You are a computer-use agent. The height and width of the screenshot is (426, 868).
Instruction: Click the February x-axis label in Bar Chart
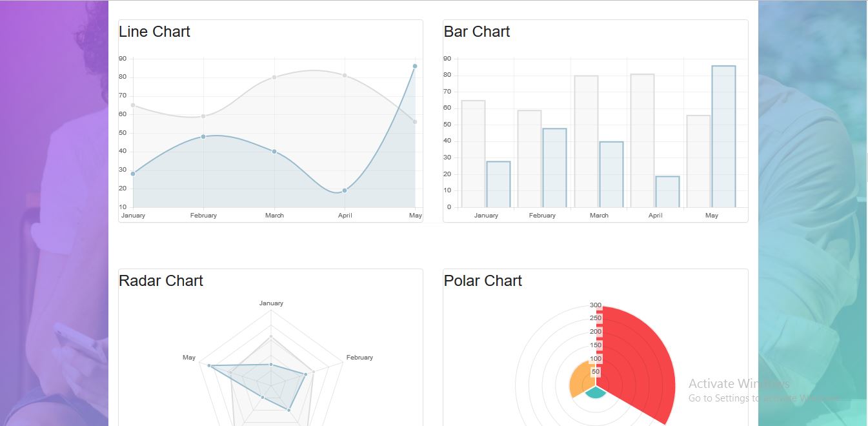[542, 216]
